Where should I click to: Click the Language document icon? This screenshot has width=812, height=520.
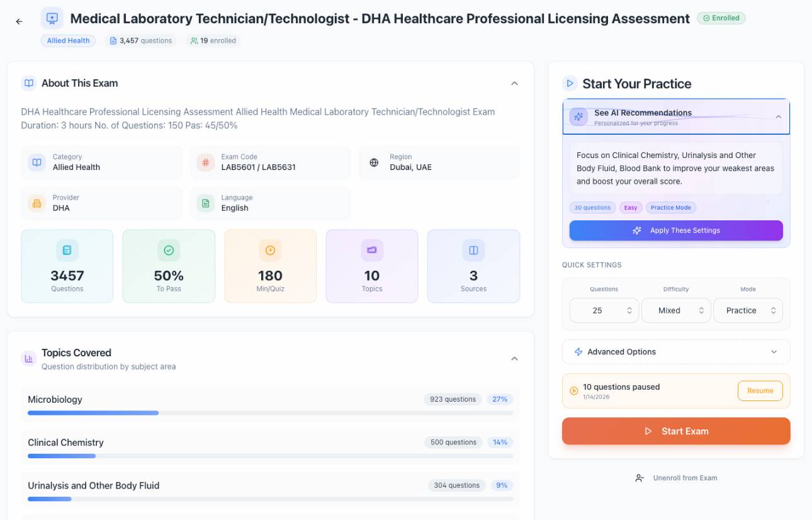click(x=205, y=203)
